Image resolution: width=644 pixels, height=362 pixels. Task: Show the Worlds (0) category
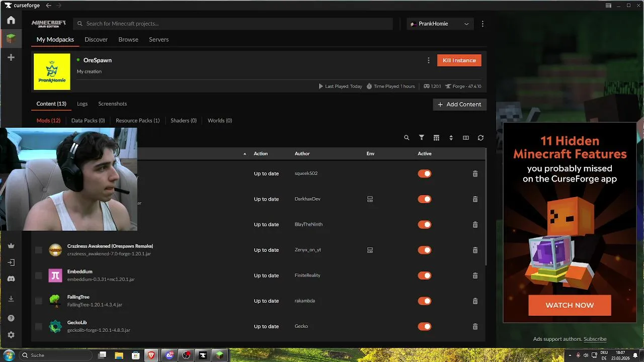click(220, 121)
